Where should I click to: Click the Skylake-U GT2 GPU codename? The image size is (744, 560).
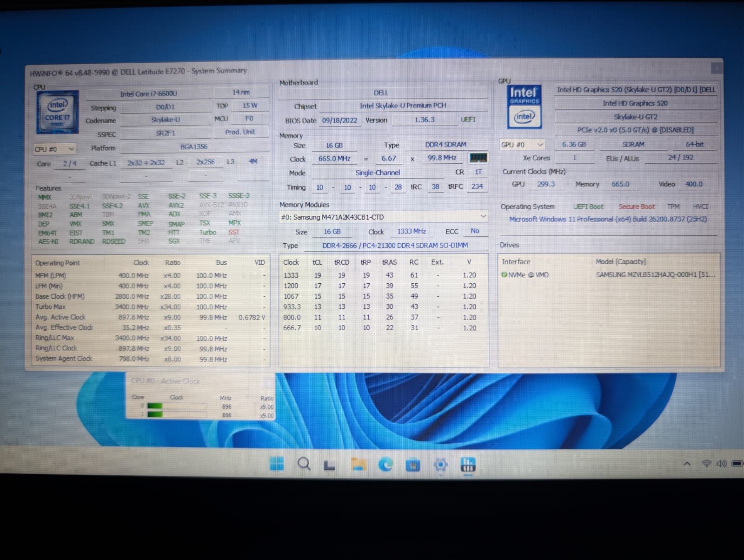pyautogui.click(x=635, y=117)
